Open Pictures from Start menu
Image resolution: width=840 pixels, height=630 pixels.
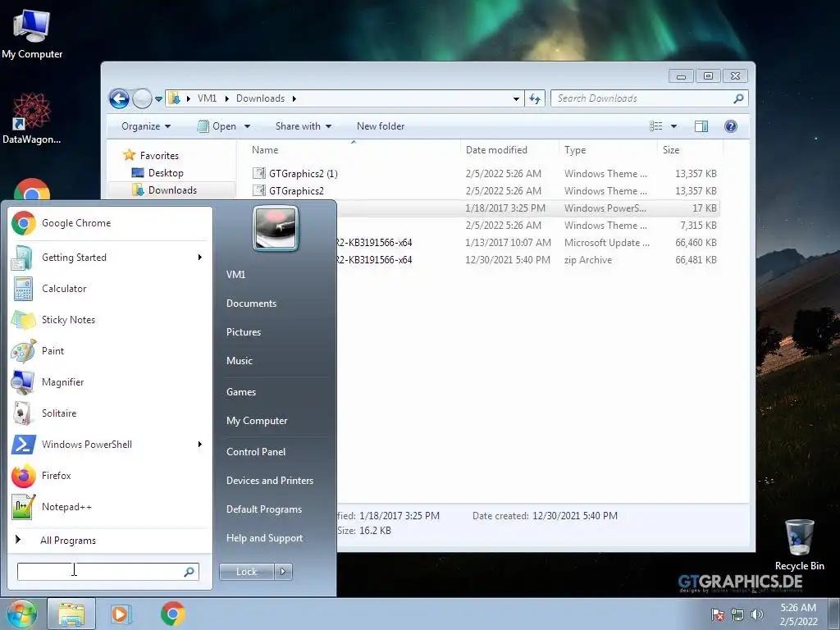[244, 332]
